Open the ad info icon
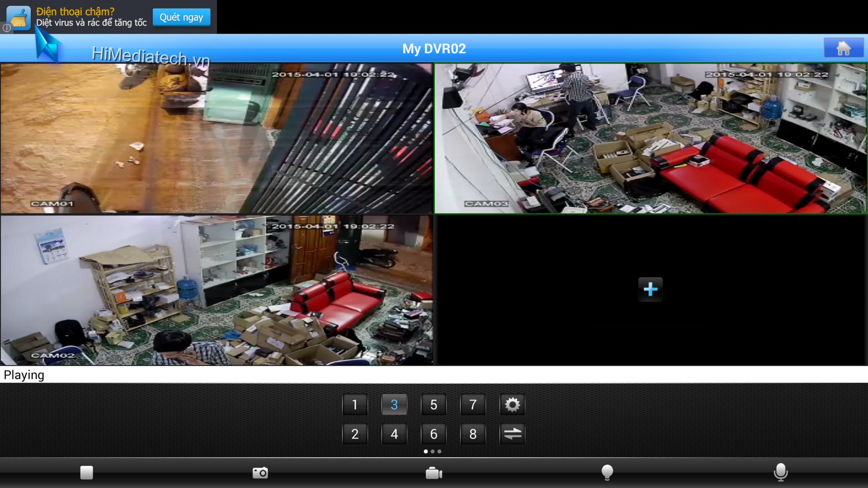Screen dimensions: 868x488 pos(7,28)
